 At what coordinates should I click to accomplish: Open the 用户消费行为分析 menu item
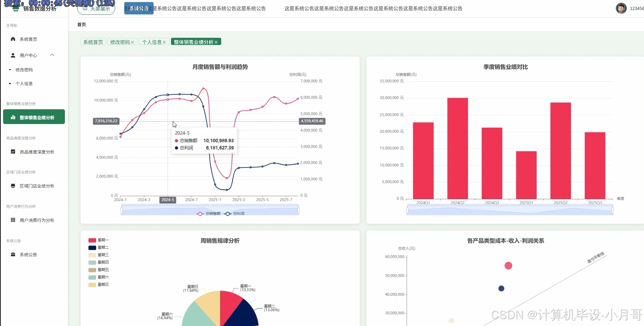pos(34,220)
